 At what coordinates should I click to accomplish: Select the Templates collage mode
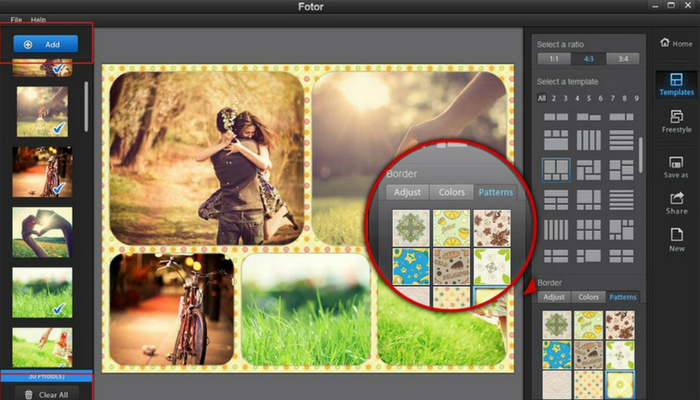coord(676,84)
